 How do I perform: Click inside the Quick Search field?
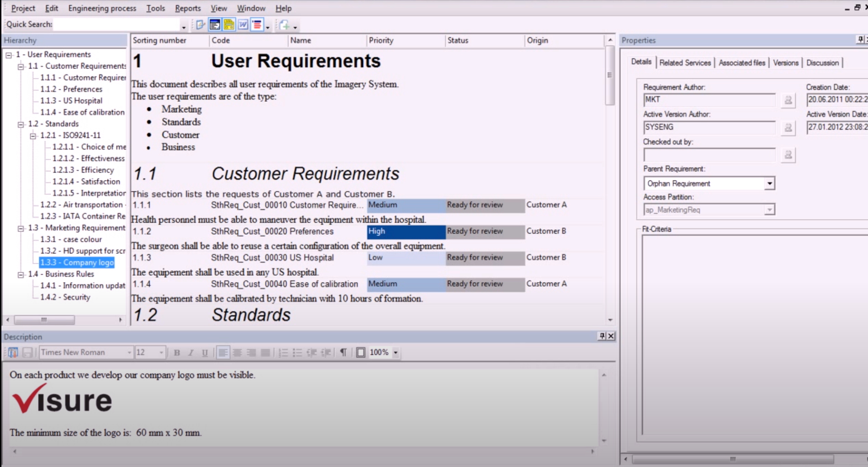tap(116, 24)
